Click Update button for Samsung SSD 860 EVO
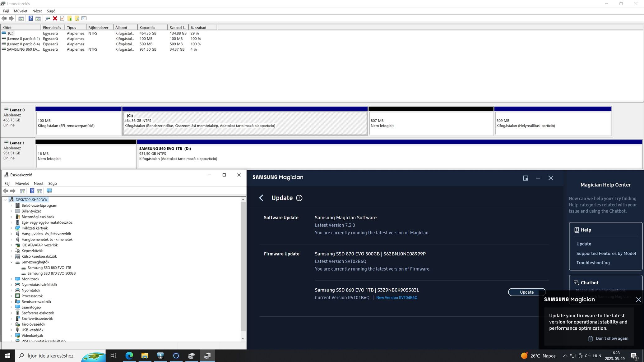 [x=526, y=292]
